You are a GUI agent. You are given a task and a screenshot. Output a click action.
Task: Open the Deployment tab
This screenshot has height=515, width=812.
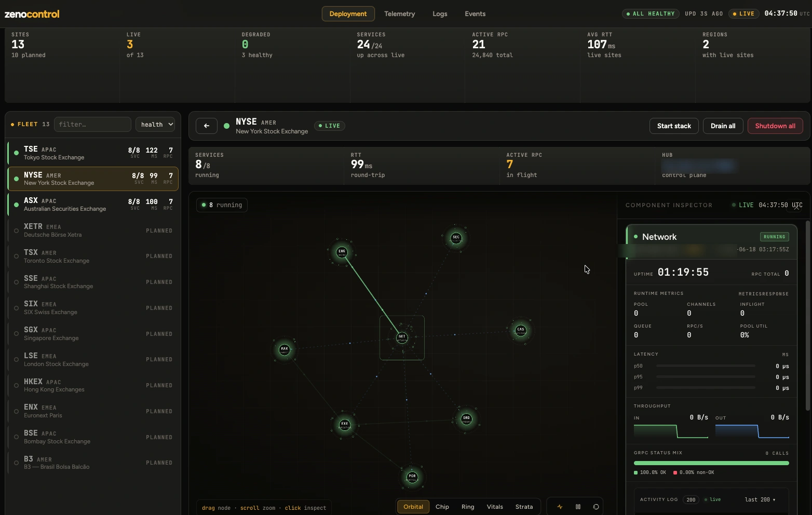348,14
